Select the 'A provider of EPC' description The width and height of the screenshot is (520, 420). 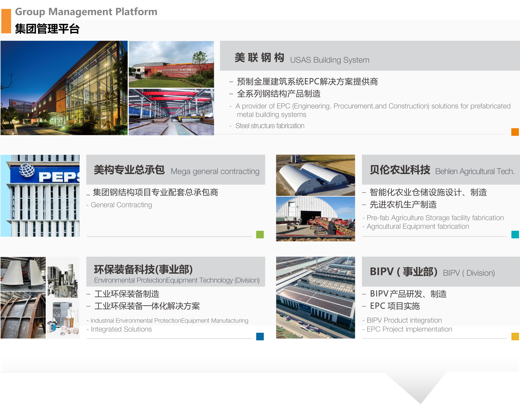click(x=373, y=110)
